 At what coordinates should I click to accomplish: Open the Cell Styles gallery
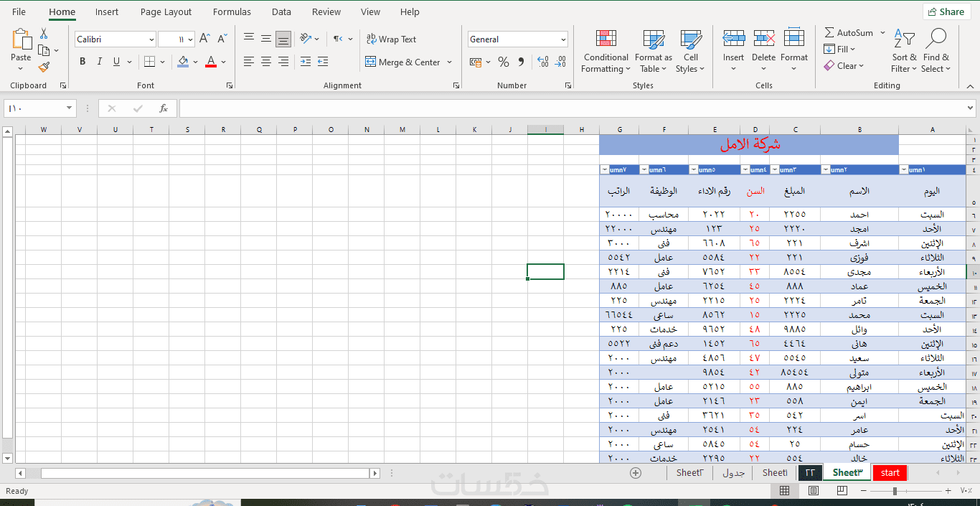691,51
